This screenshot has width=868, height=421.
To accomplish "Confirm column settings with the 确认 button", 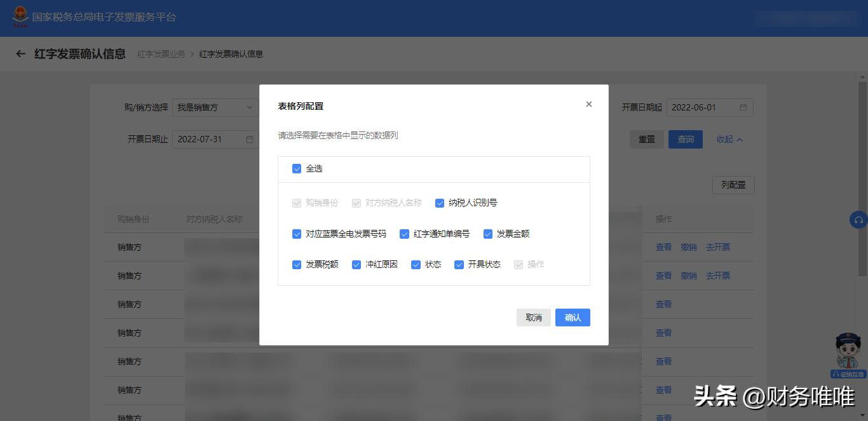I will (x=572, y=317).
